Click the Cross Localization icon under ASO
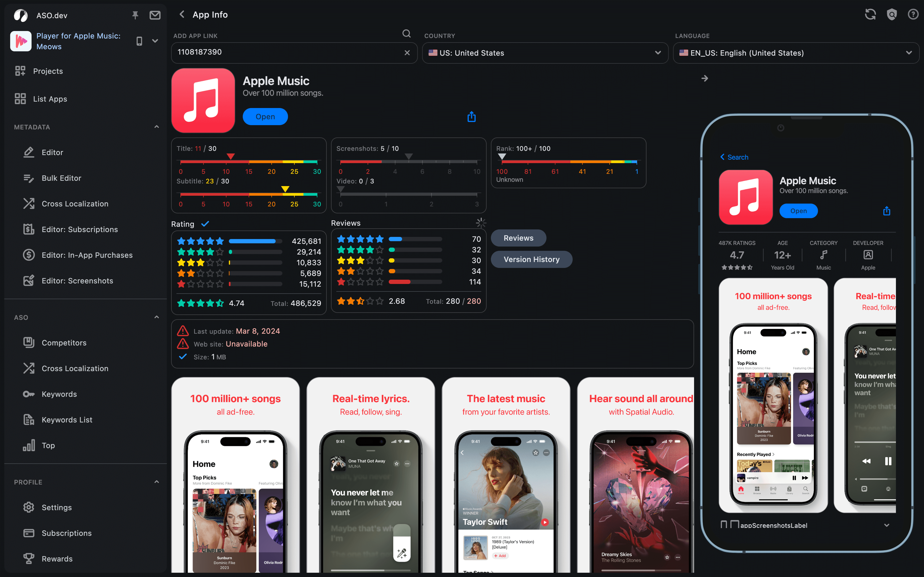The height and width of the screenshot is (577, 924). (x=29, y=368)
